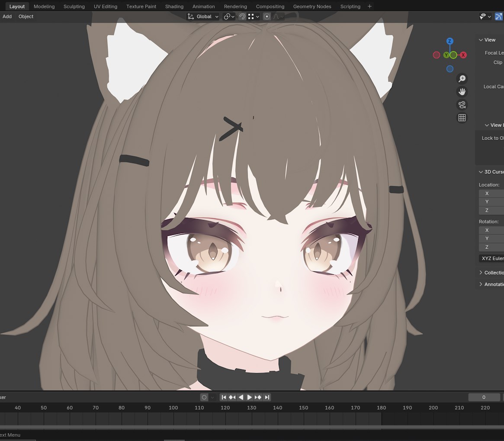Open the Object menu

(26, 16)
